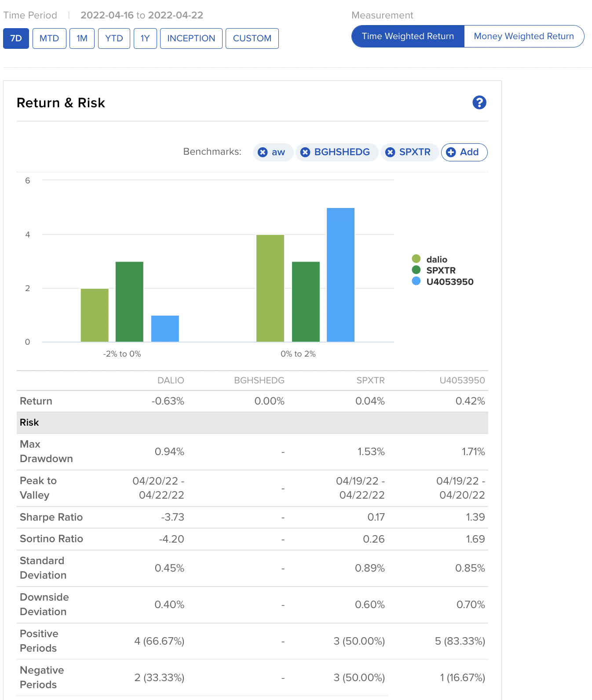
Task: Select the MTD time period
Action: 49,38
